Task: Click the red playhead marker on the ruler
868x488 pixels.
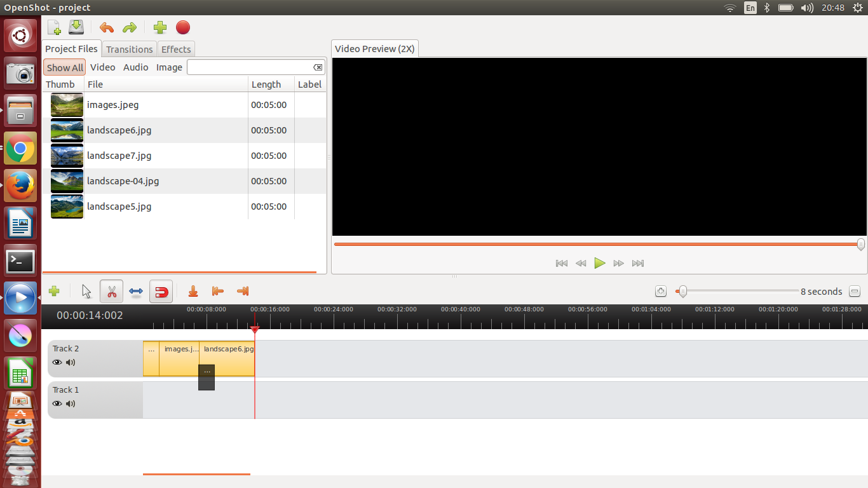Action: click(x=255, y=330)
